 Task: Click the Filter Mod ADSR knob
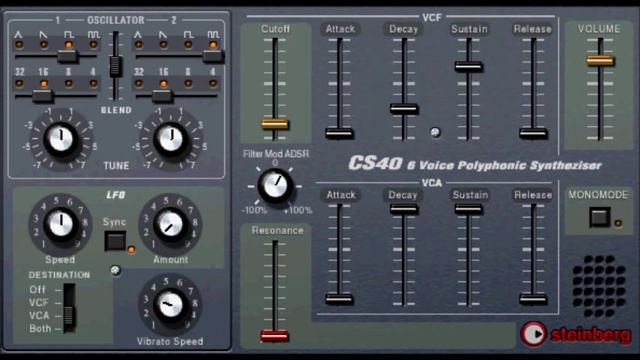coord(276,186)
